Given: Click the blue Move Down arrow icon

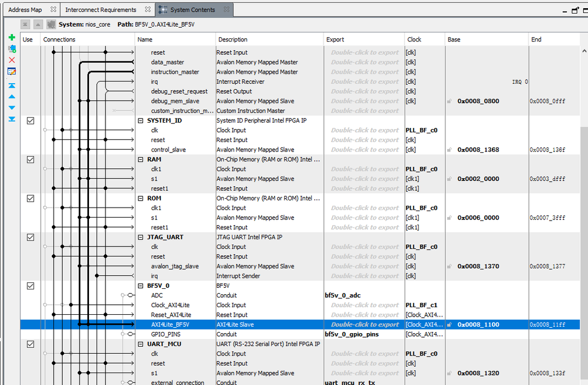Looking at the screenshot, I should (x=12, y=108).
